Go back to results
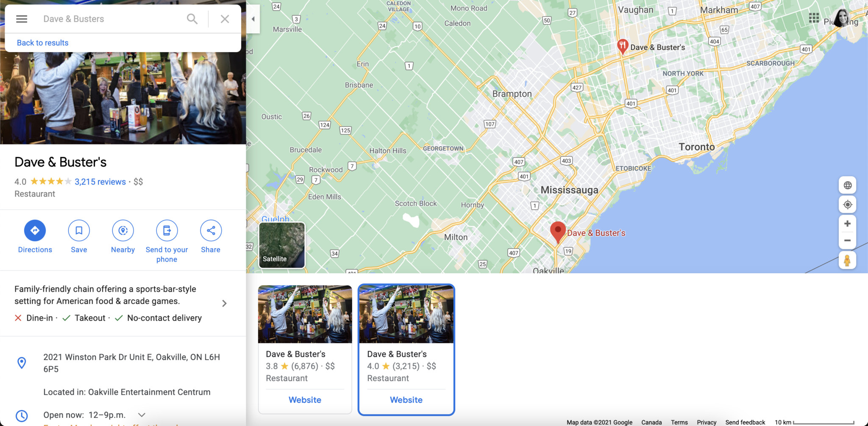This screenshot has width=868, height=426. 42,43
